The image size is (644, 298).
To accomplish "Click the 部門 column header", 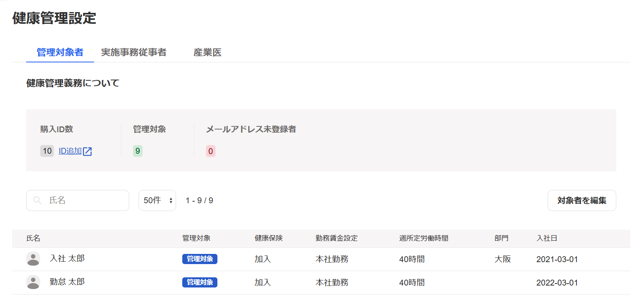I will [502, 238].
